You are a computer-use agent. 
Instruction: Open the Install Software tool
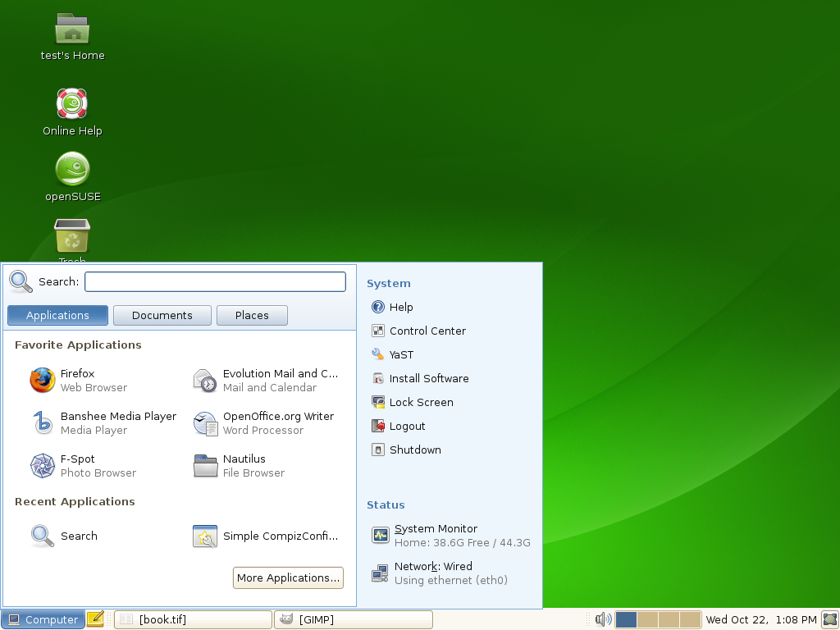coord(429,378)
